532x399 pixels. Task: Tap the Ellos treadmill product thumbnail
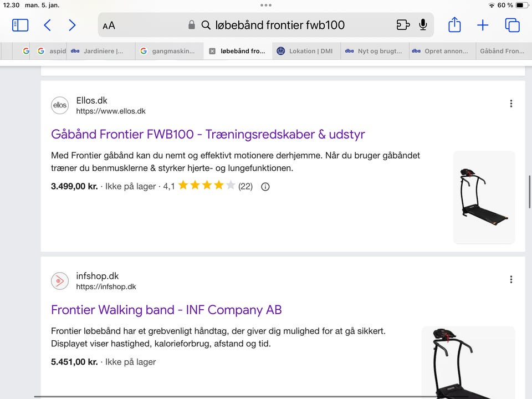click(x=484, y=197)
